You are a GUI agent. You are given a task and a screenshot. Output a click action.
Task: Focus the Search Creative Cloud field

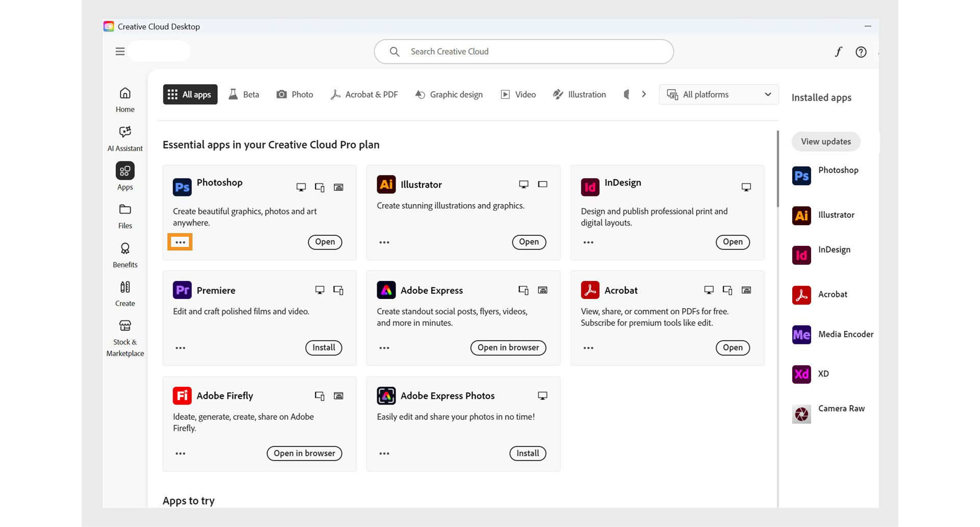(524, 52)
